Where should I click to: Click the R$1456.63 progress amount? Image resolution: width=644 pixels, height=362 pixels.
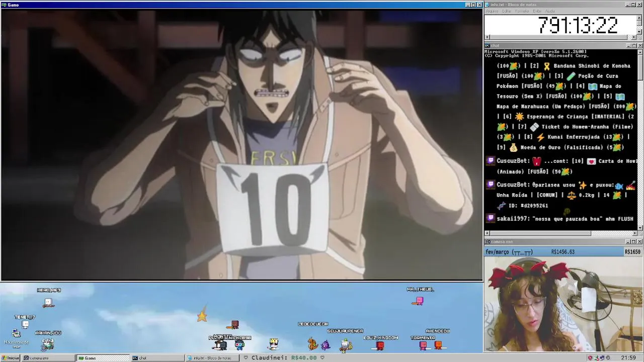[x=562, y=252]
